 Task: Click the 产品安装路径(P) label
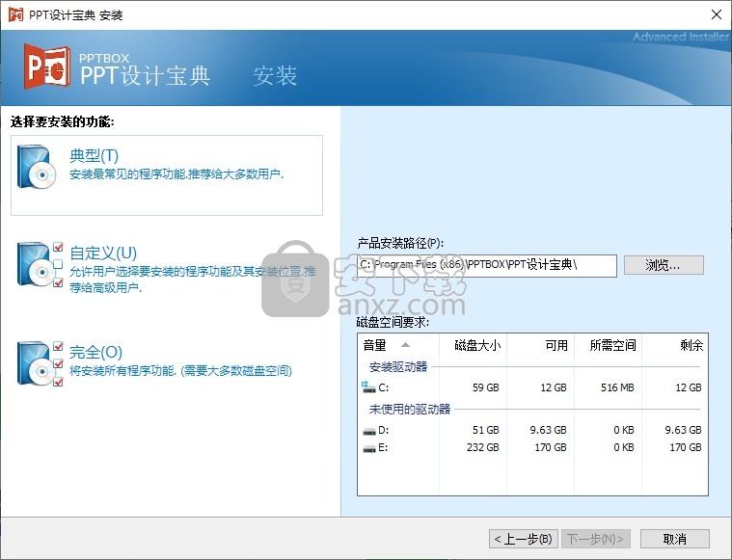tap(400, 243)
